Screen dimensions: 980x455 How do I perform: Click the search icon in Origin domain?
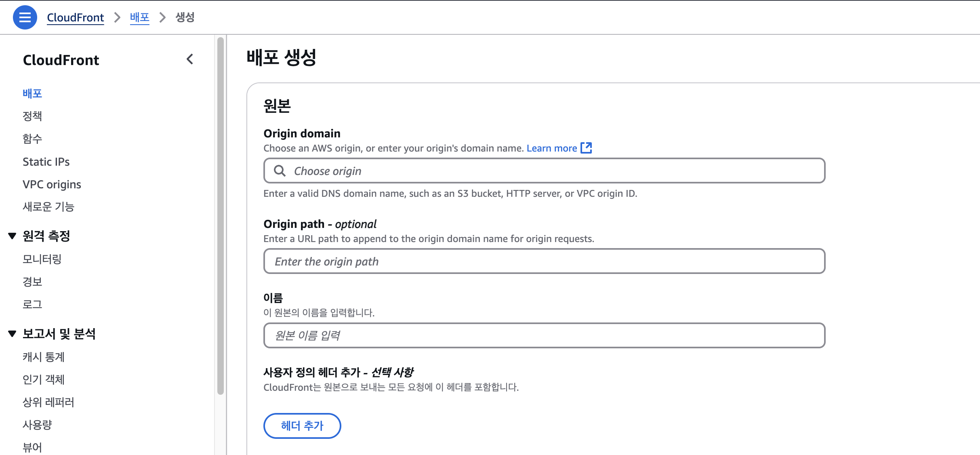(x=280, y=171)
